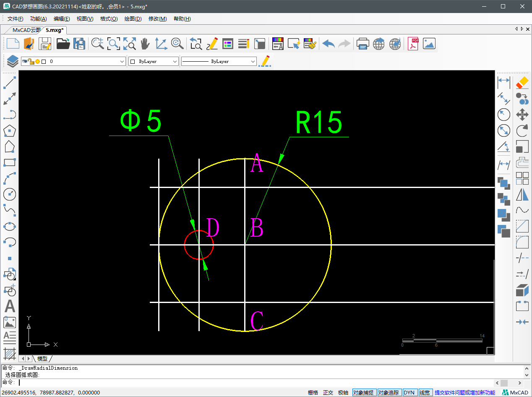Switch to the 5.mxg* tab
Viewport: 532px width, 397px height.
(55, 30)
